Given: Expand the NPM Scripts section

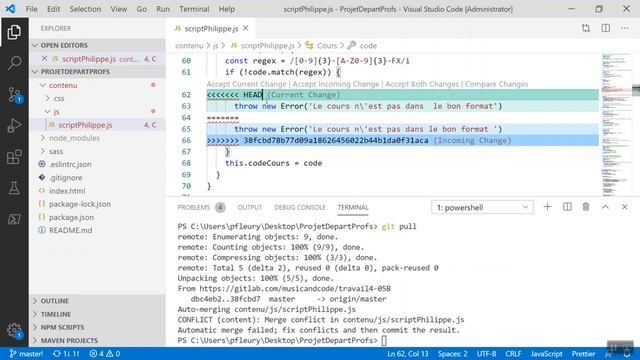Looking at the screenshot, I should (97, 327).
